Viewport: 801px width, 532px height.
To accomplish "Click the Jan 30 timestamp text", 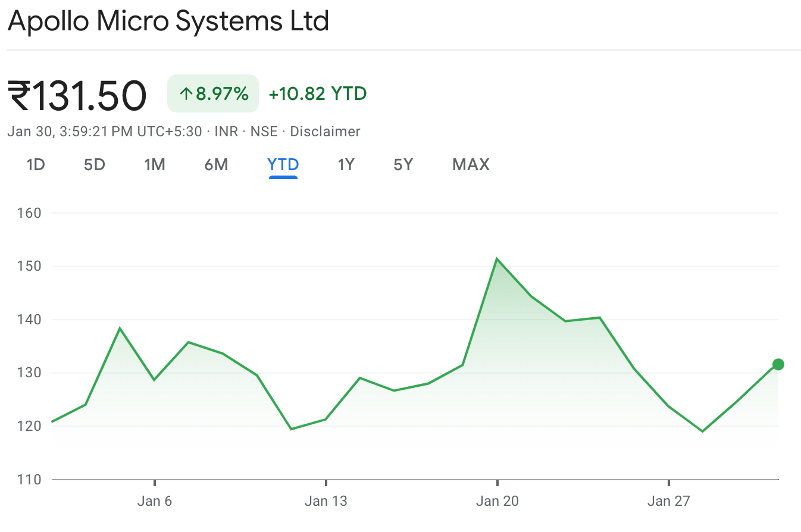I will pyautogui.click(x=104, y=132).
